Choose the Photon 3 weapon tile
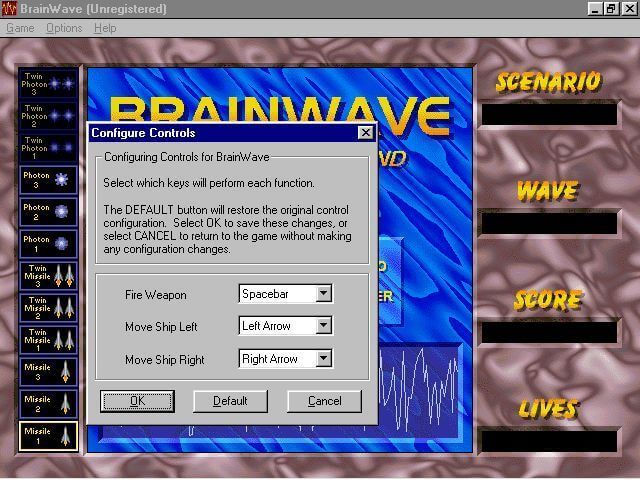Image resolution: width=640 pixels, height=480 pixels. [x=48, y=180]
